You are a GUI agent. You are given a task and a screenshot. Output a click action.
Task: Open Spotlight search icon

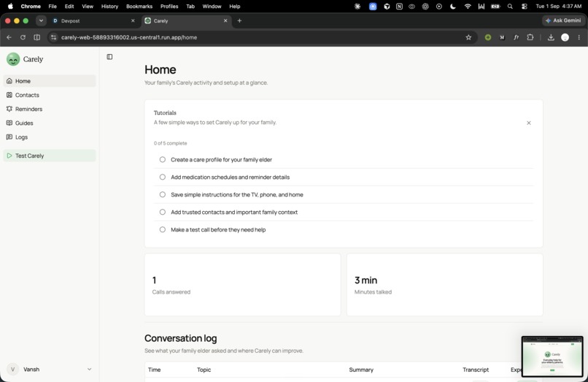(510, 6)
